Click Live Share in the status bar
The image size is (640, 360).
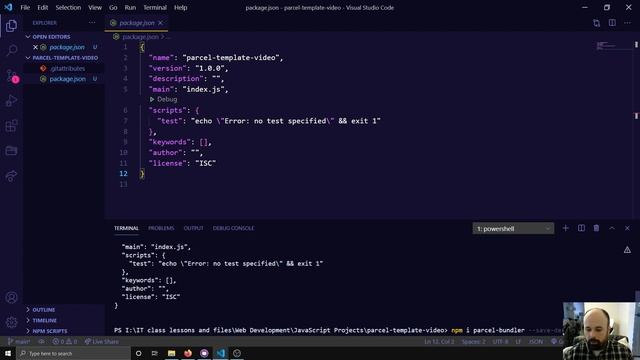pyautogui.click(x=101, y=342)
